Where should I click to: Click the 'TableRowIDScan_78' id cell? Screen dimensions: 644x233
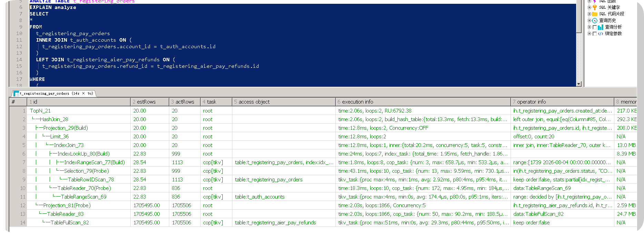pyautogui.click(x=79, y=180)
